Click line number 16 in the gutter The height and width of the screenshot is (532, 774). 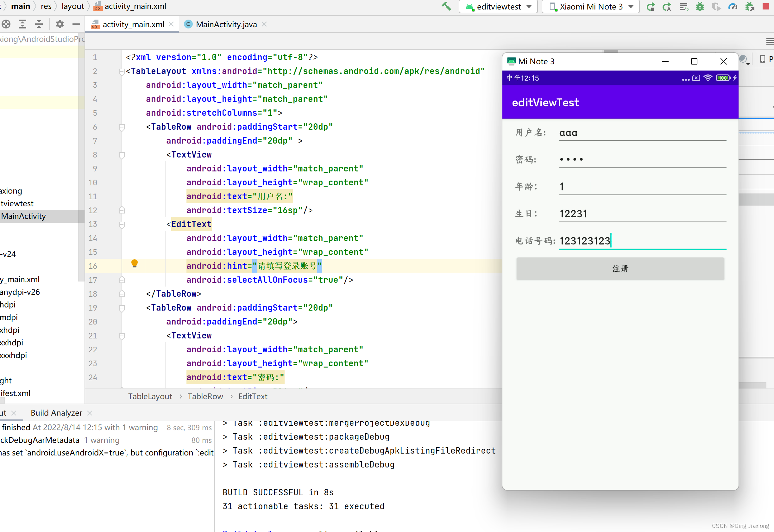point(93,266)
